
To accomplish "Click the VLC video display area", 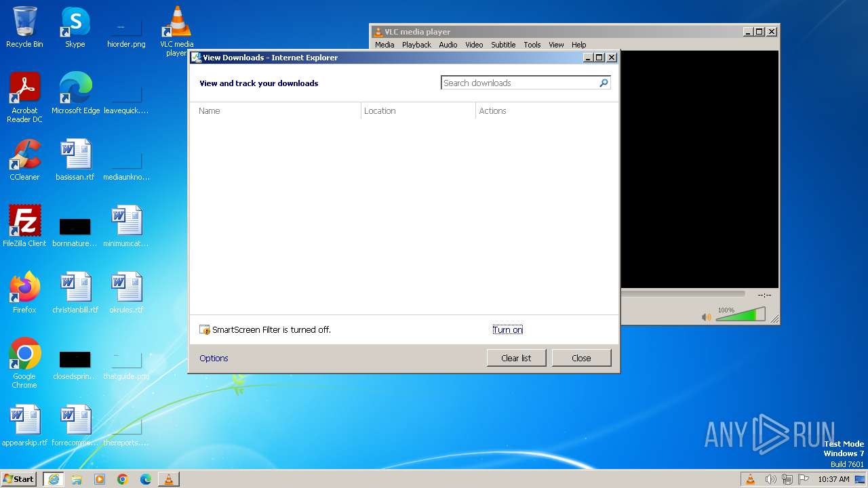I will point(699,169).
